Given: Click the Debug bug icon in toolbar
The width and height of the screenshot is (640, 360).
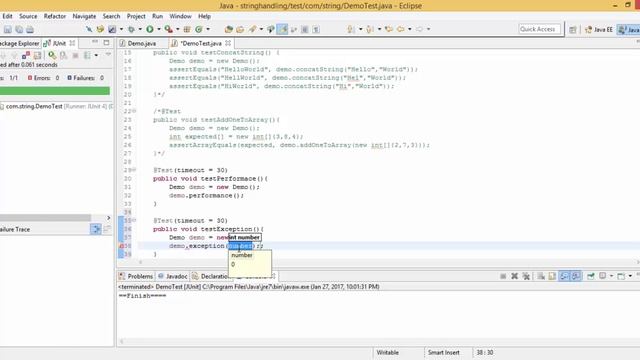Looking at the screenshot, I should pos(131,29).
